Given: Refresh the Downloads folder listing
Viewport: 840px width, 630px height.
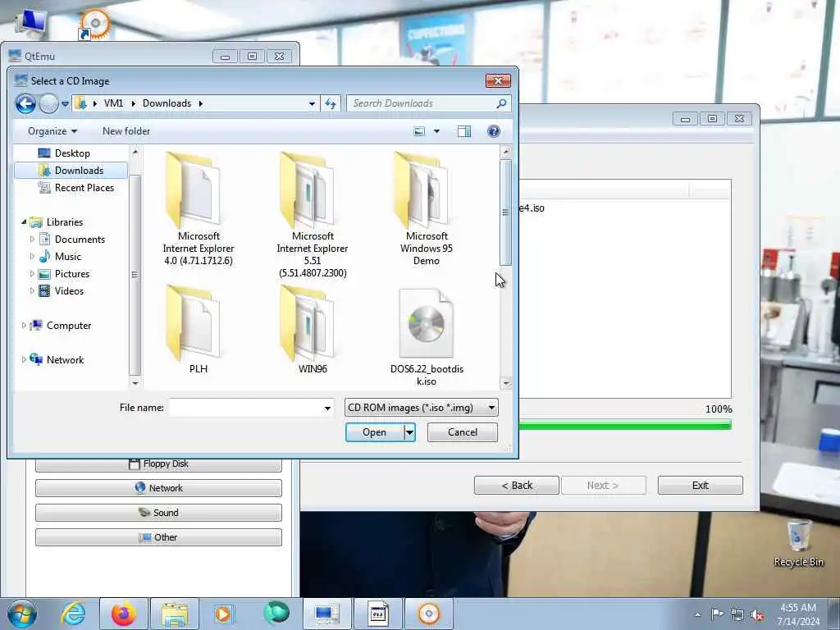Looking at the screenshot, I should 331,103.
